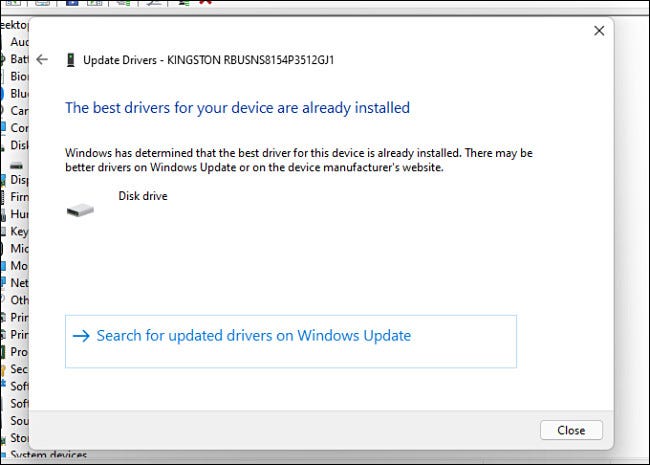Select the "Cam" category in Device Manager tree
650x465 pixels.
tap(19, 111)
